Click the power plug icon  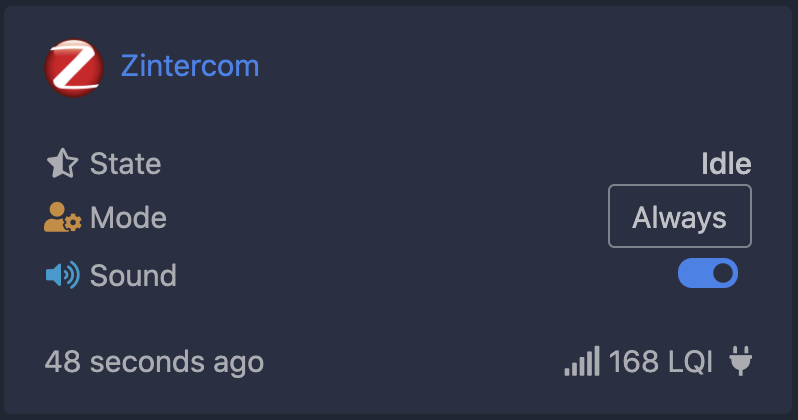740,360
